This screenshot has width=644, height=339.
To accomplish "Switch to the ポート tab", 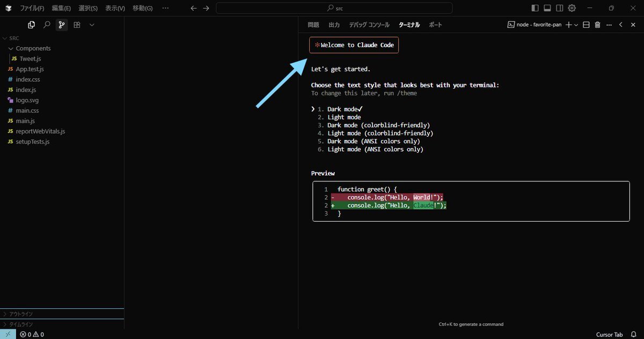I will [435, 25].
